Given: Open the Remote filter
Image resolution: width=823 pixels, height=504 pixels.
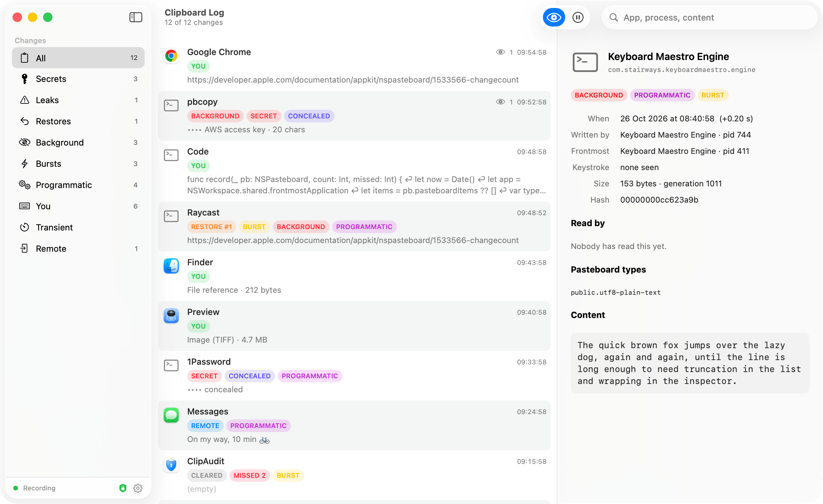Looking at the screenshot, I should pyautogui.click(x=78, y=249).
